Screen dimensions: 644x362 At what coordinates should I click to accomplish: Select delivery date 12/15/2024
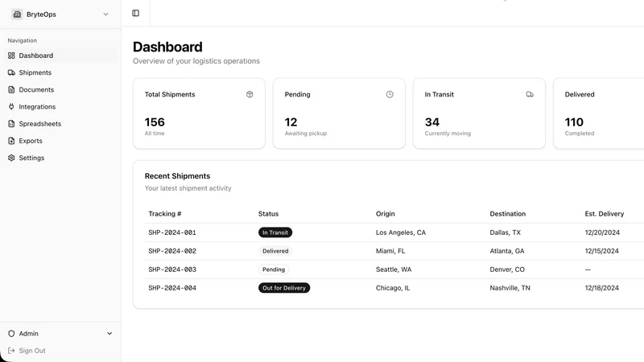(x=601, y=251)
